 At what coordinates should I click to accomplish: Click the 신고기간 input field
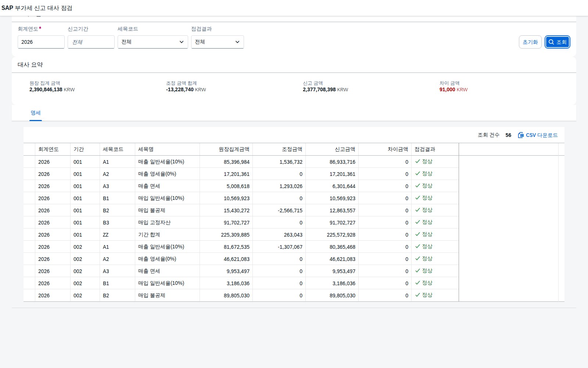(91, 42)
